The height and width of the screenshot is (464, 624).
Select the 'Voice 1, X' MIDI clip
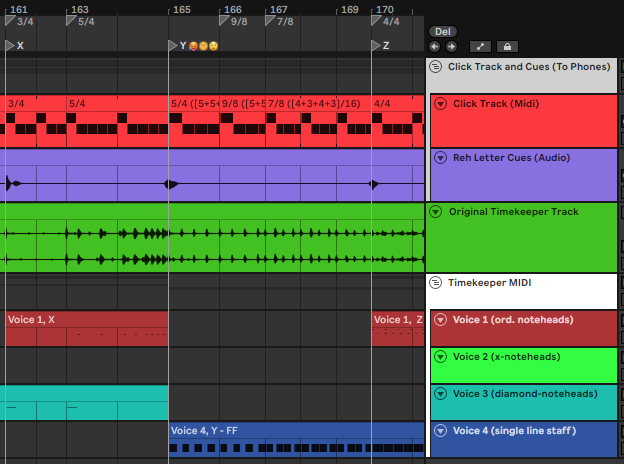87,328
